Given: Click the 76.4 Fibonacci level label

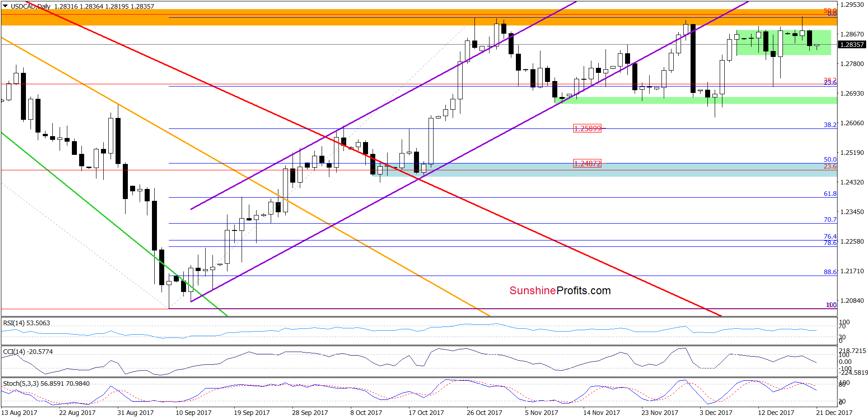Looking at the screenshot, I should (x=830, y=236).
